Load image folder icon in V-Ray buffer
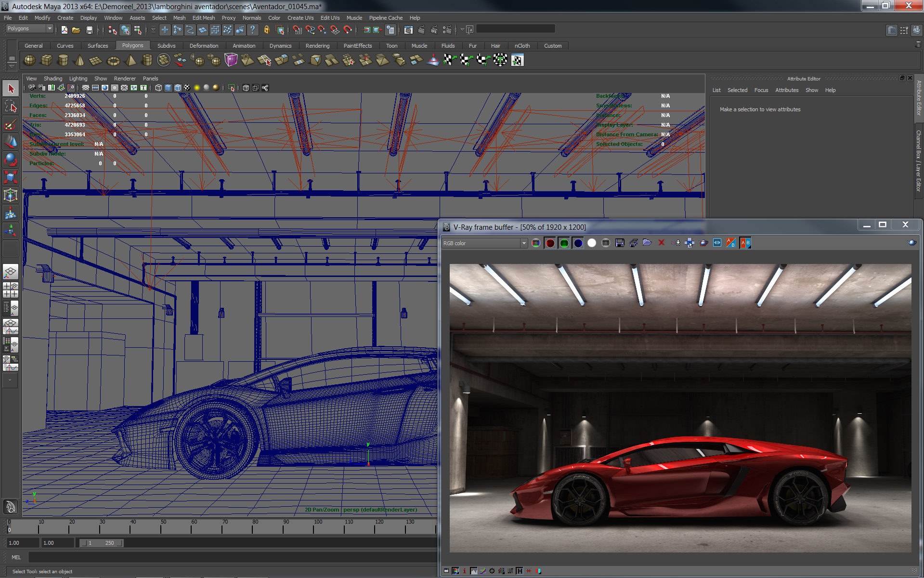This screenshot has width=924, height=578. 647,243
